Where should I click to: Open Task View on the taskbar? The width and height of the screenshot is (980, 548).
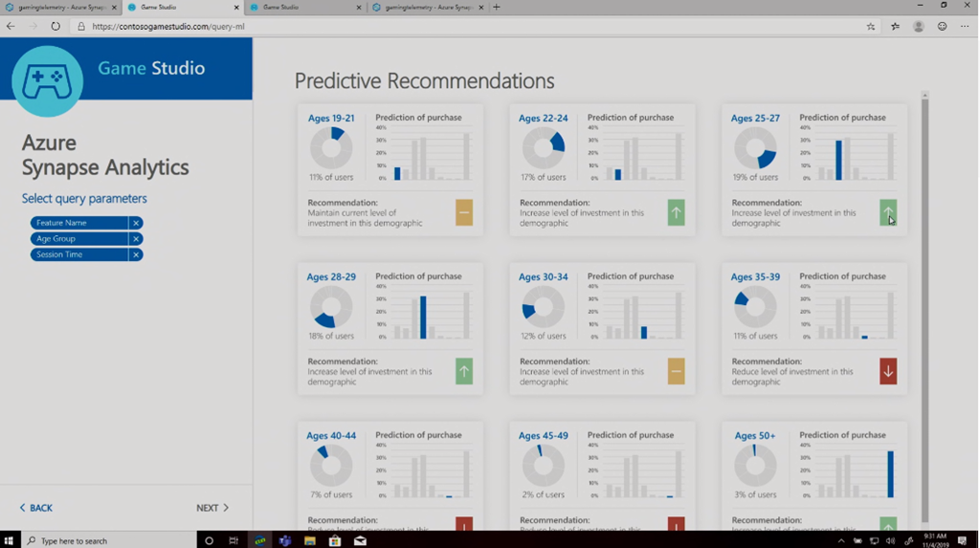coord(234,540)
